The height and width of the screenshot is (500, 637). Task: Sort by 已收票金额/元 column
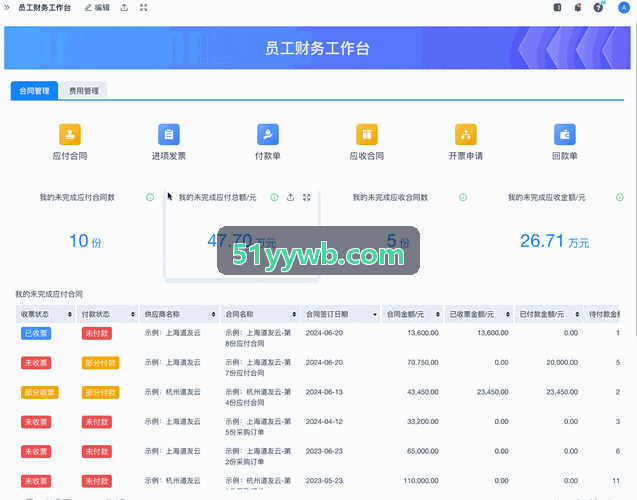[508, 314]
